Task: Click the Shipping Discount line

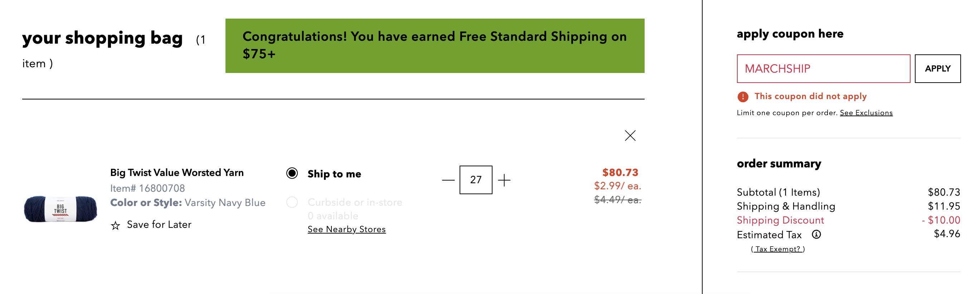Action: click(x=780, y=220)
